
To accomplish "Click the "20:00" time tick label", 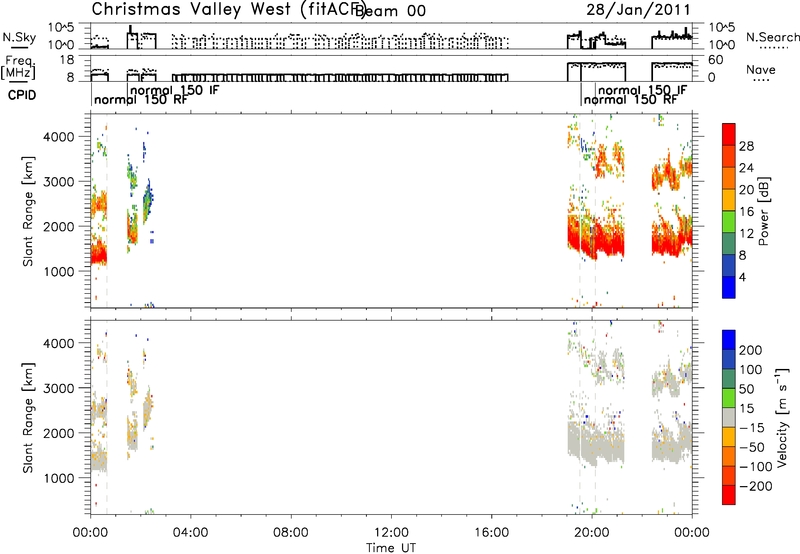I will click(592, 533).
